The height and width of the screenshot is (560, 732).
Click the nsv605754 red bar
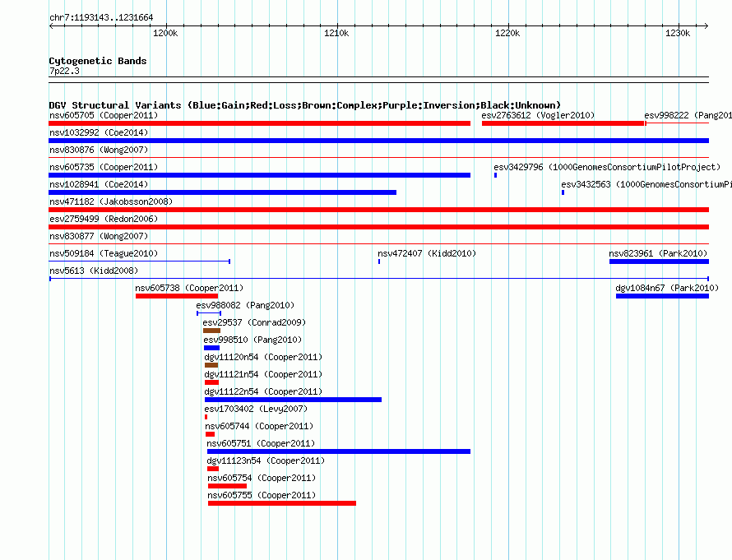[227, 486]
